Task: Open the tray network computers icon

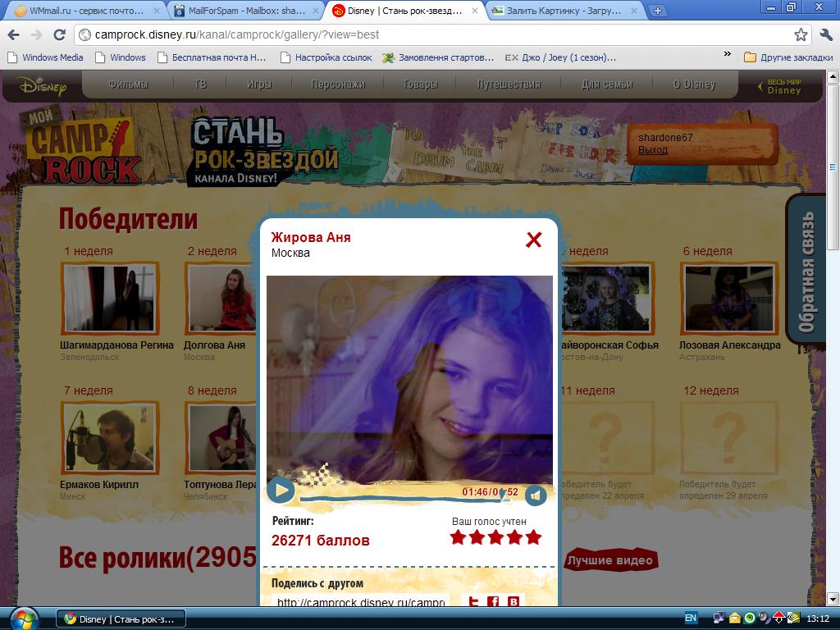Action: pos(719,619)
